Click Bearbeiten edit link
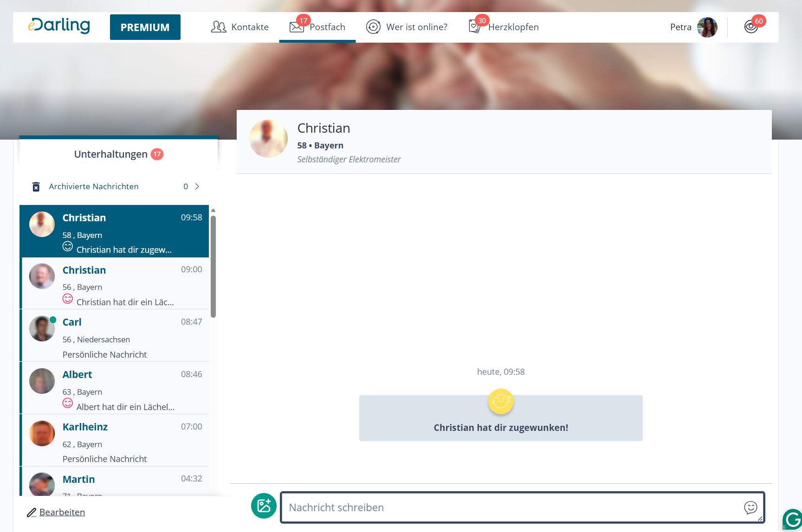Image resolution: width=802 pixels, height=532 pixels. 62,512
